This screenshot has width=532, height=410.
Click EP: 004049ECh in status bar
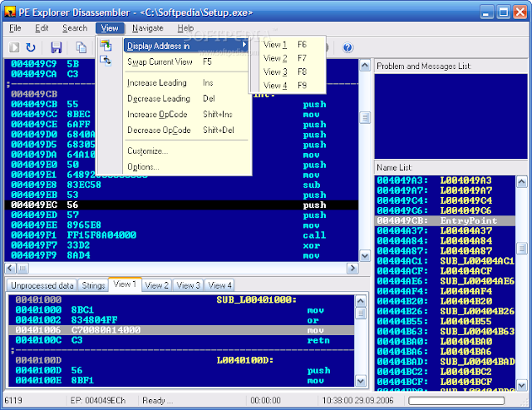point(98,401)
